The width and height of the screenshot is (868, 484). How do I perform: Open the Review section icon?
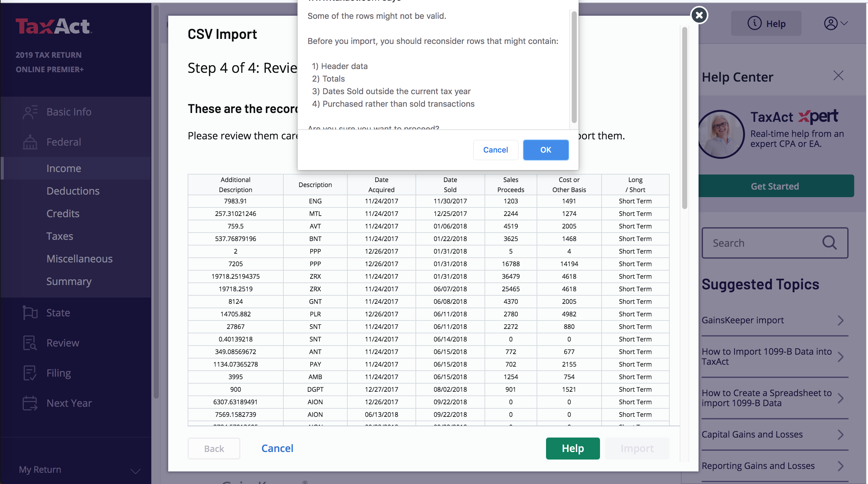[30, 343]
